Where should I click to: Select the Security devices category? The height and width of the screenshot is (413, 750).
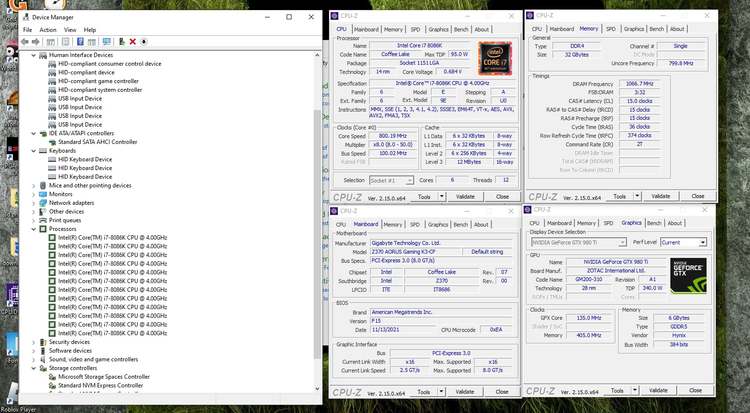click(x=69, y=342)
